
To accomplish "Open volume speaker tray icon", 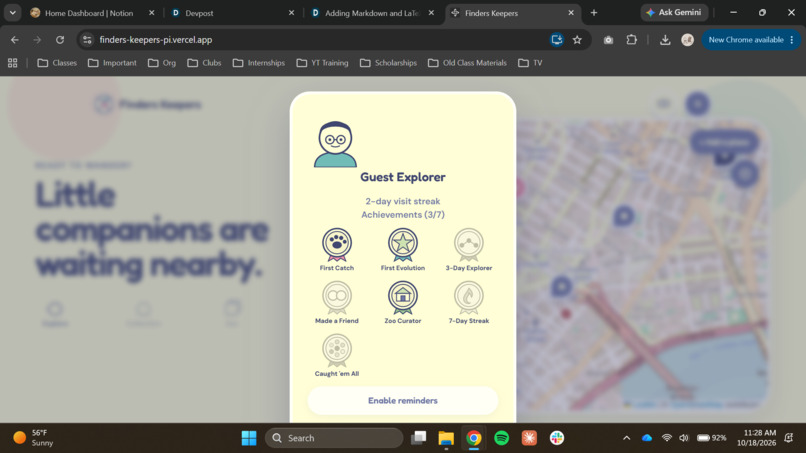I will coord(683,438).
